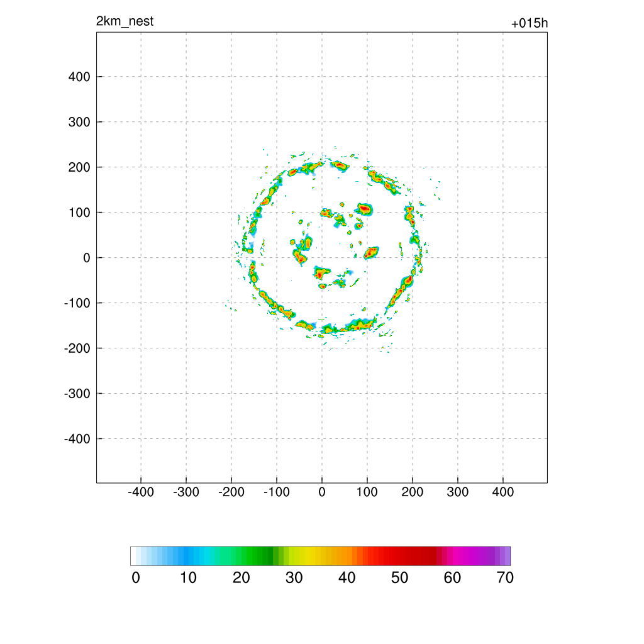The image size is (644, 644).
Task: Select y-axis tick label "200"
Action: [79, 167]
